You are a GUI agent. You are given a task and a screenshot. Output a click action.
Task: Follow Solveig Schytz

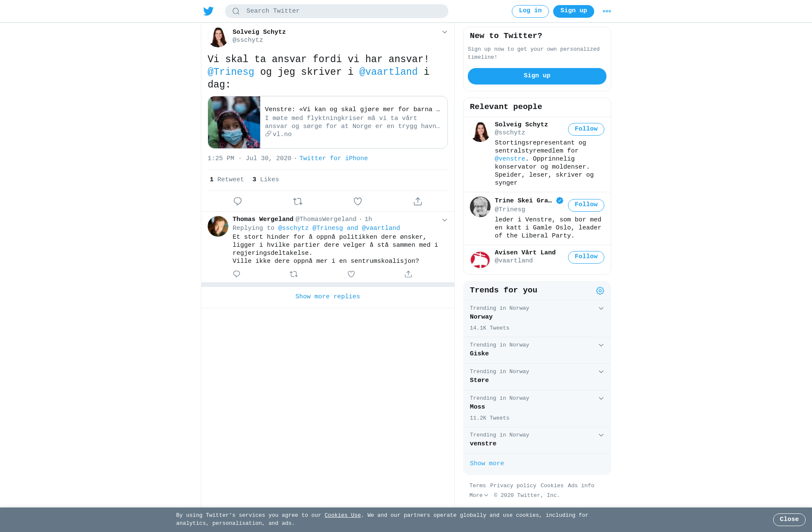(586, 129)
